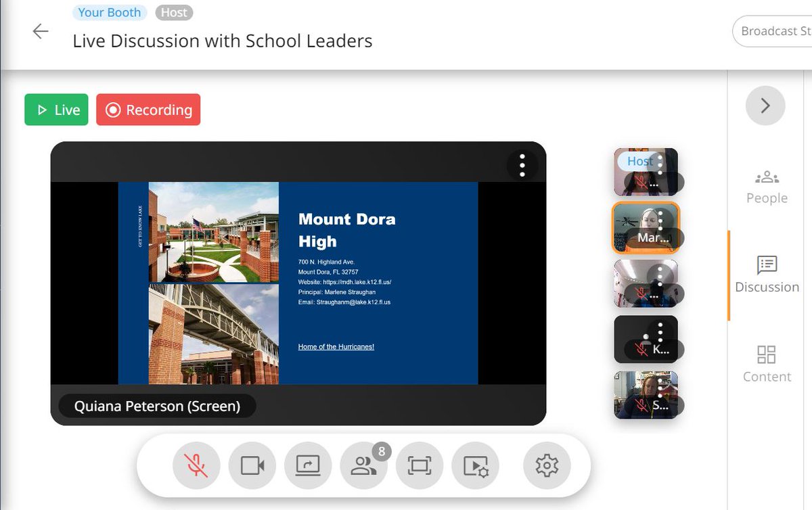Click the Mount Dora High slide title

tap(347, 230)
